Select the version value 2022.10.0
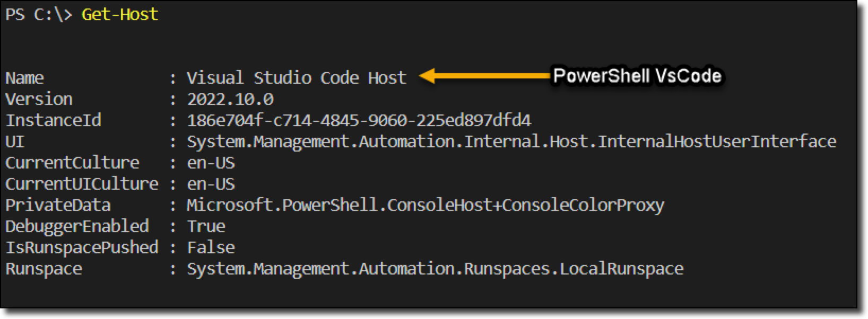Screen dimensions: 868x319 pos(230,99)
